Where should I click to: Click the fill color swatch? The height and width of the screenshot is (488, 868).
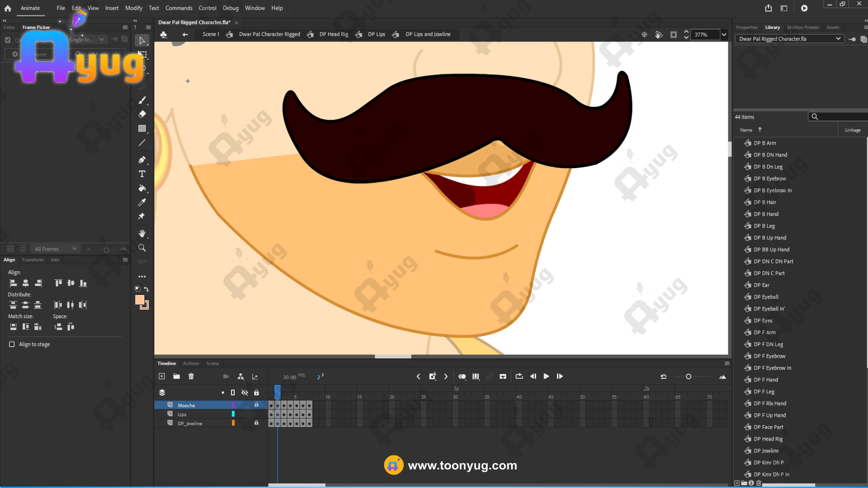point(140,300)
